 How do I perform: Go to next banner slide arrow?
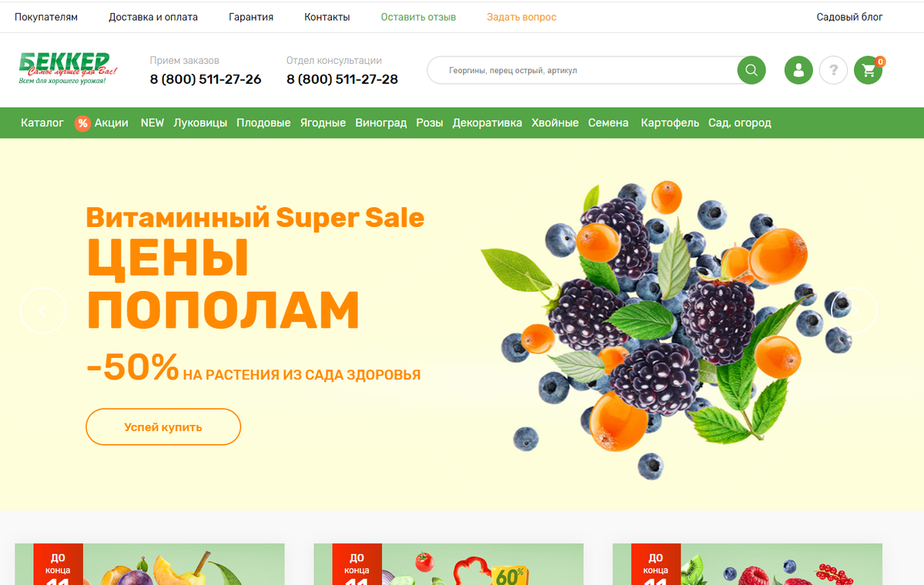(853, 310)
